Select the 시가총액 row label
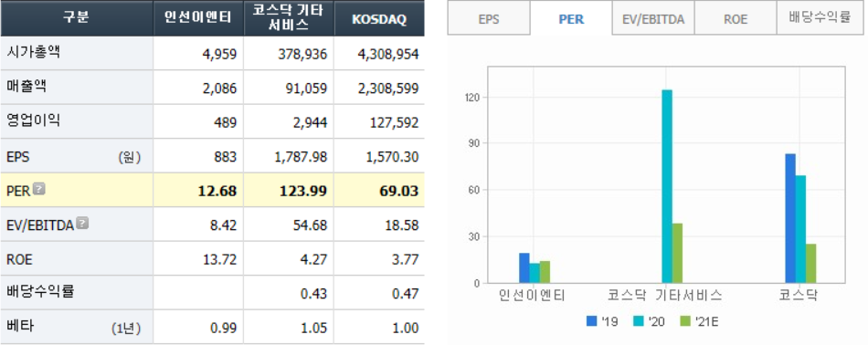This screenshot has width=868, height=345. (33, 53)
